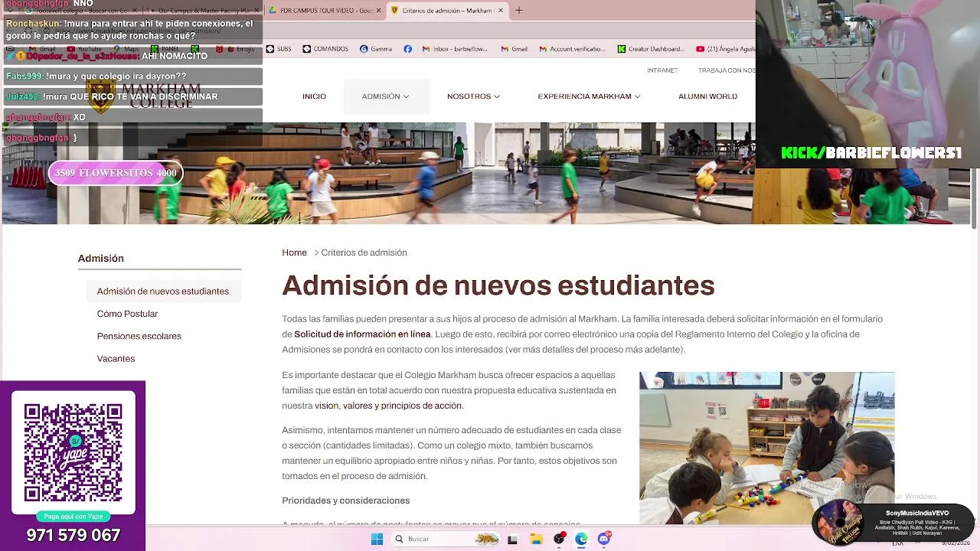
Task: Go to INICIO in site navigation
Action: tap(314, 96)
